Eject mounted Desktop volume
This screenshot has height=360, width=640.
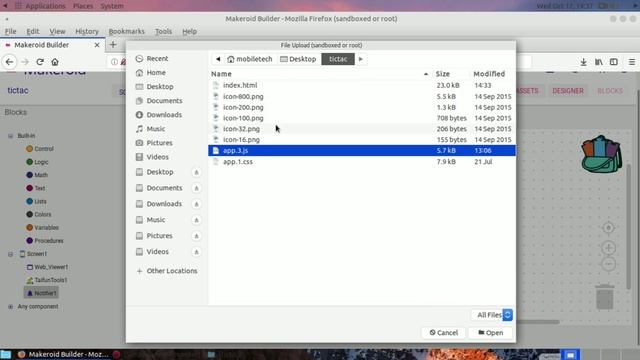pos(196,172)
